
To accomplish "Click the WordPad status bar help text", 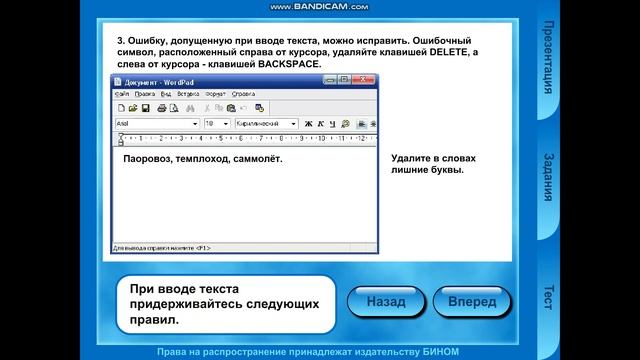I will click(x=162, y=248).
